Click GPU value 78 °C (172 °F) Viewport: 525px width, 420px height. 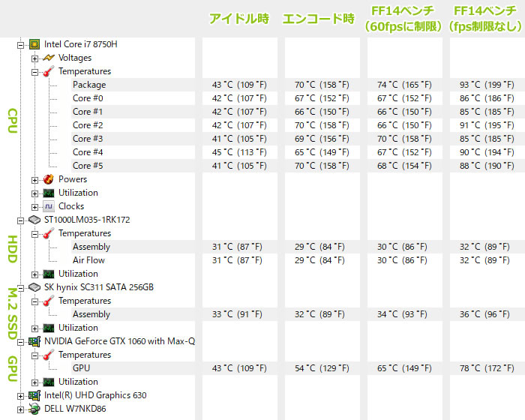[487, 368]
